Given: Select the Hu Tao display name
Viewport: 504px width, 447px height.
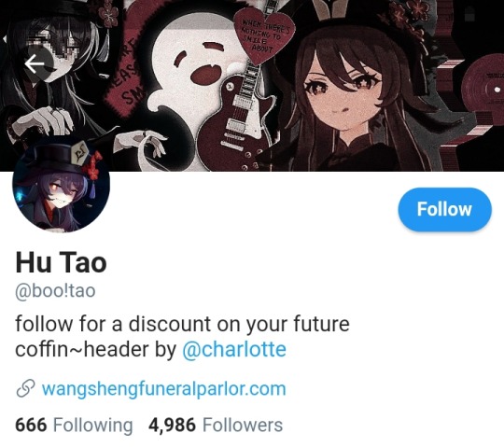Looking at the screenshot, I should tap(61, 262).
